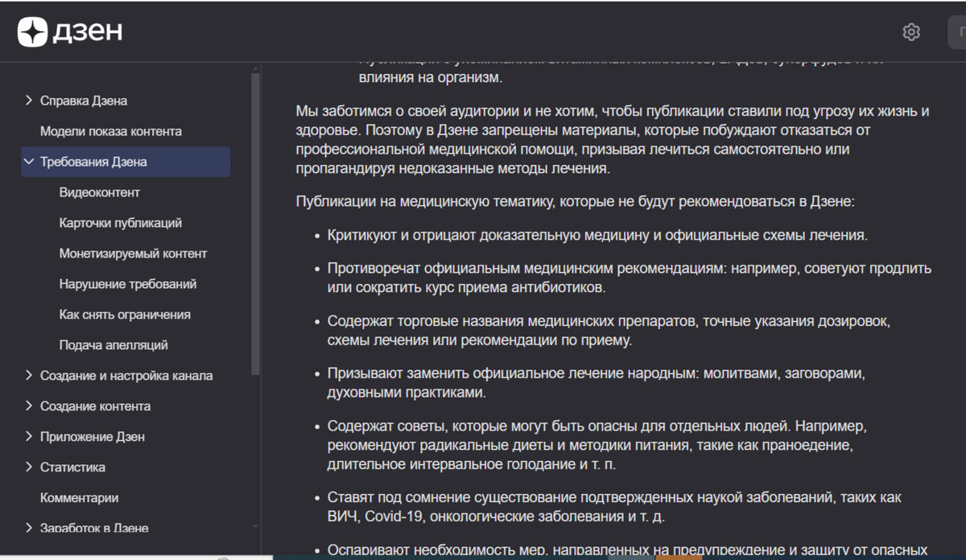
Task: Open Заработок в Дзене section label
Action: (x=94, y=528)
